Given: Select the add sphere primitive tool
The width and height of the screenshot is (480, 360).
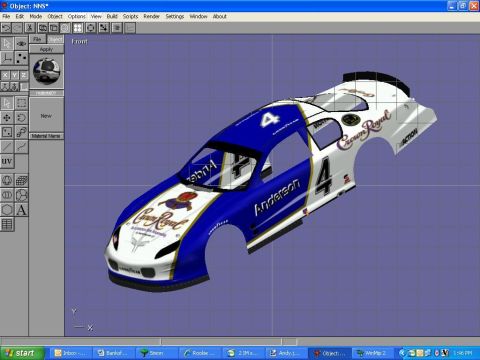Looking at the screenshot, I should tap(7, 181).
